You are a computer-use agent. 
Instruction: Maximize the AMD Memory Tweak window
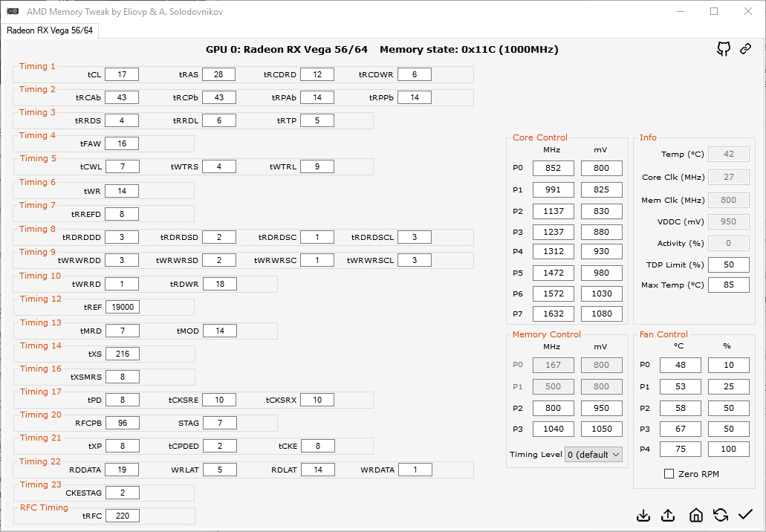[x=714, y=11]
